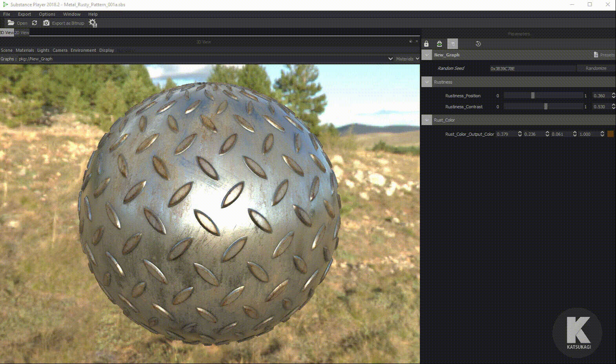The width and height of the screenshot is (616, 364).
Task: Click the Rustiness section title
Action: [x=443, y=82]
